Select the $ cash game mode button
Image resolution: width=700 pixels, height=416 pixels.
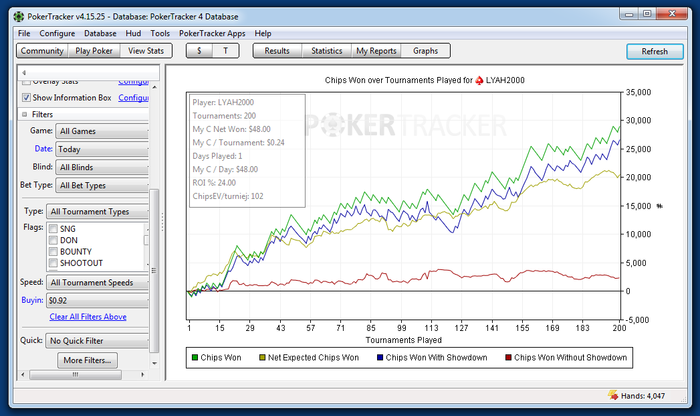pos(199,51)
